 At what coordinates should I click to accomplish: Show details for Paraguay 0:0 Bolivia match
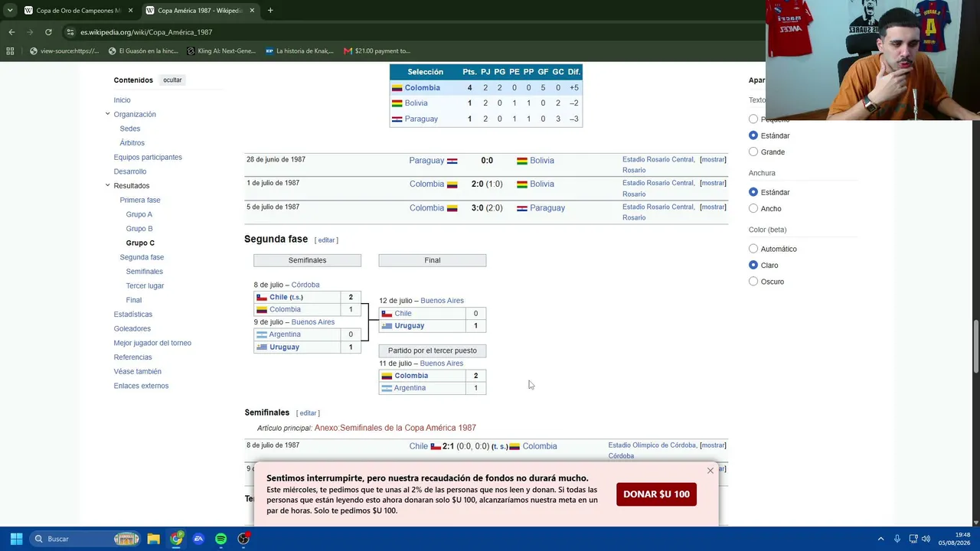tap(713, 160)
